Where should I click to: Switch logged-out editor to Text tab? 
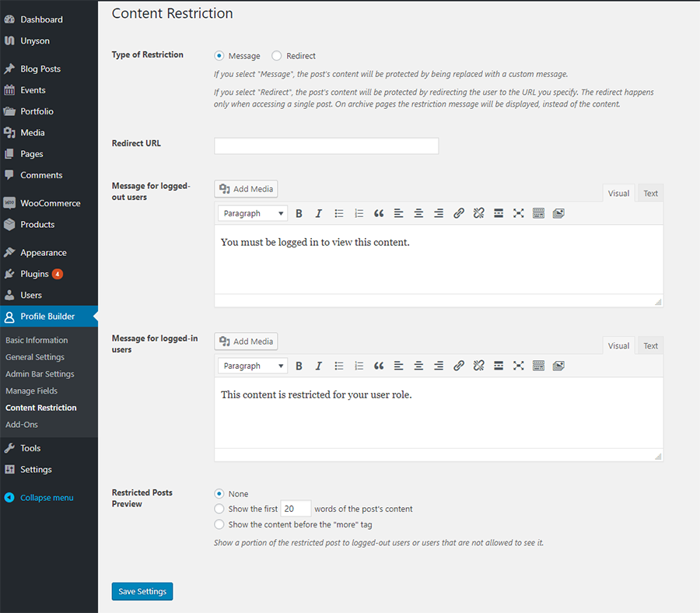click(x=650, y=194)
